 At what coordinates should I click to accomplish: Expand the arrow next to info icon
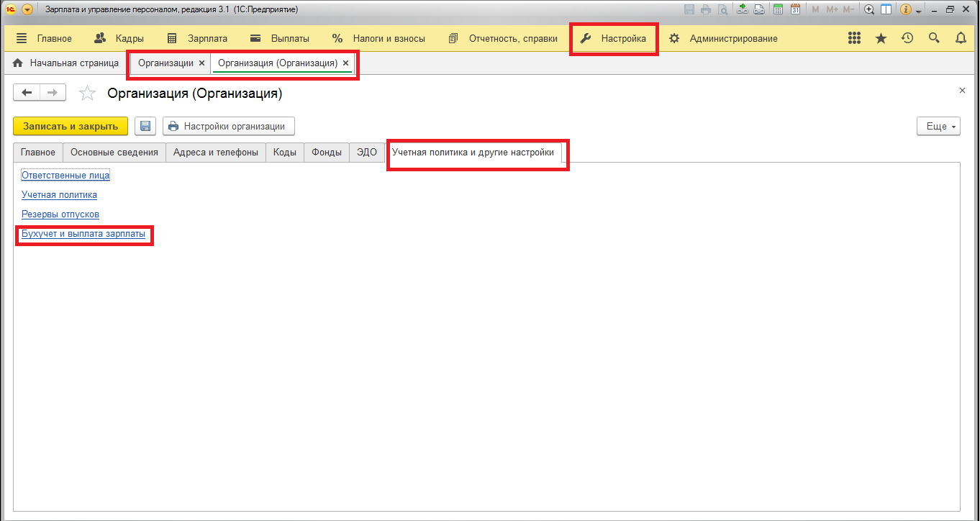coord(919,10)
